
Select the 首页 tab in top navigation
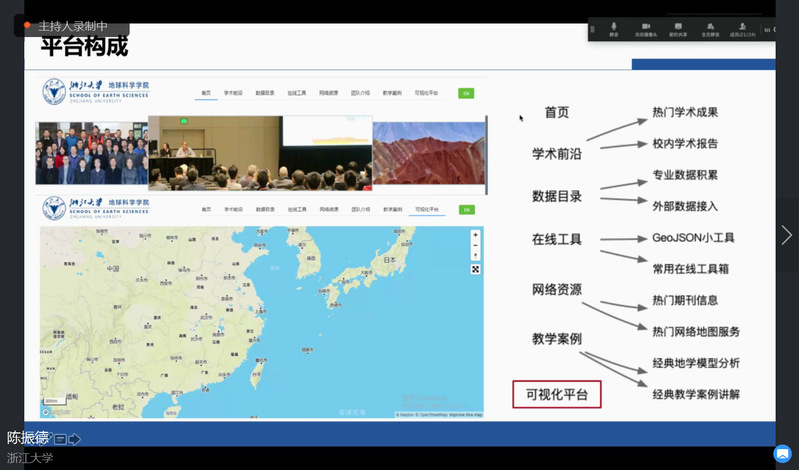(x=206, y=93)
